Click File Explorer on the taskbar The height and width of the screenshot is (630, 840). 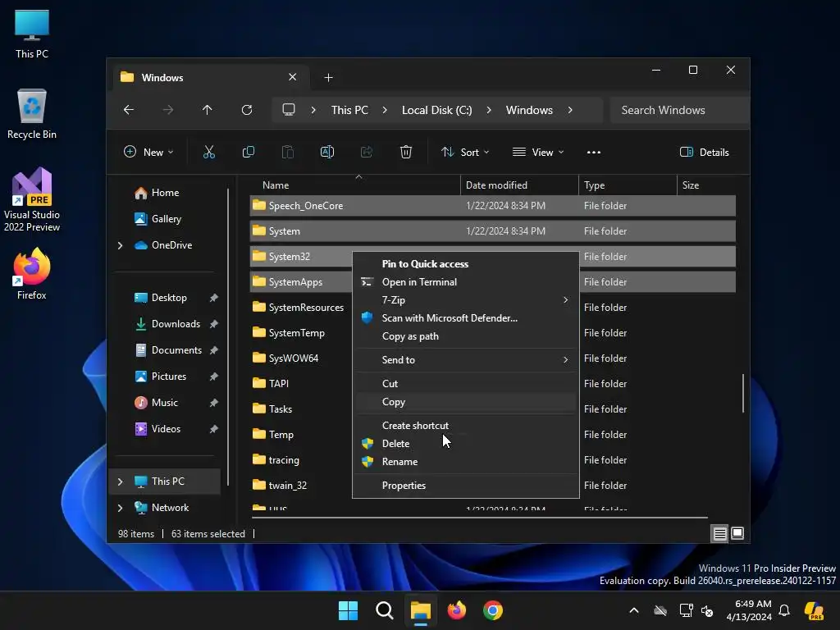(421, 610)
